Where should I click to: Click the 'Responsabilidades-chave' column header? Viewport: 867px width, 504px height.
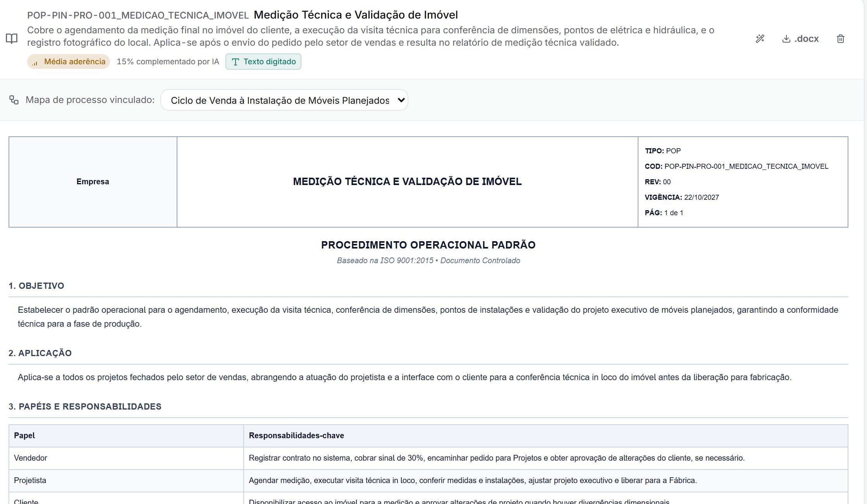tap(545, 436)
